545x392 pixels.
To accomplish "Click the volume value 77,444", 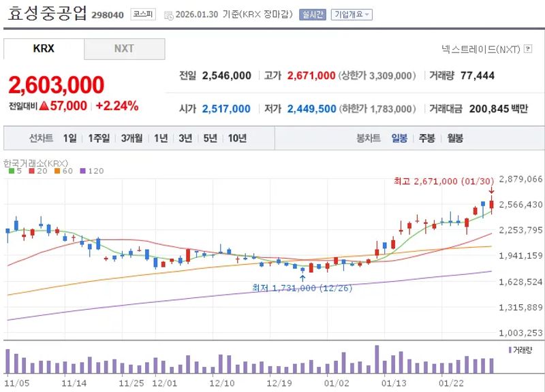I will 478,76.
